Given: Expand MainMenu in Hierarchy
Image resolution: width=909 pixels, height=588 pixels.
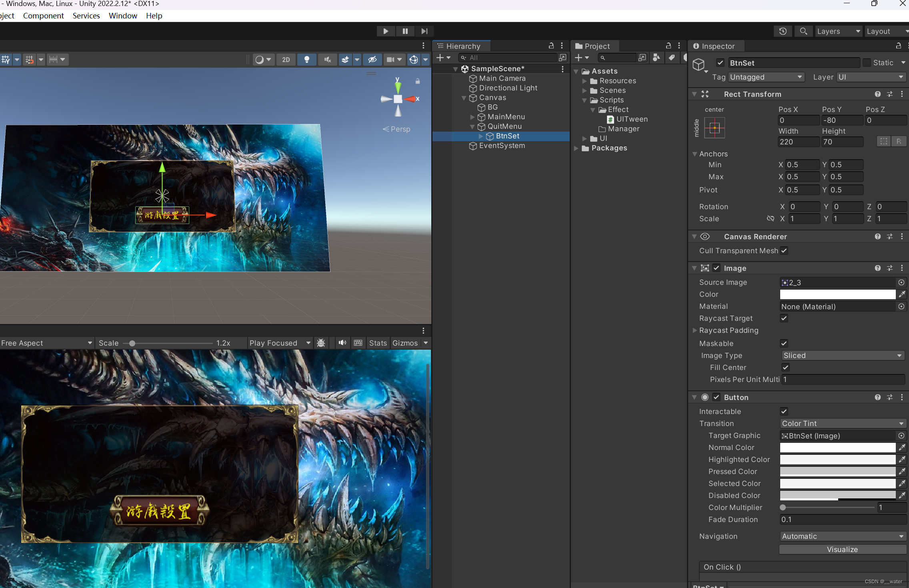Looking at the screenshot, I should tap(472, 117).
